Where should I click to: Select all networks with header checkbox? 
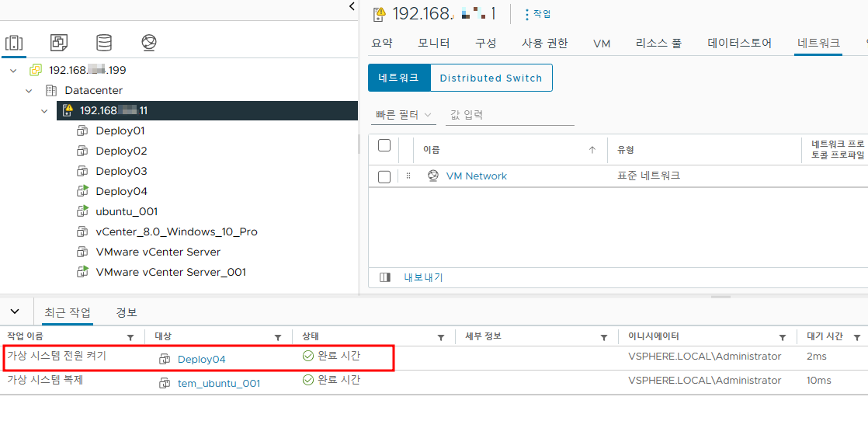[x=384, y=146]
